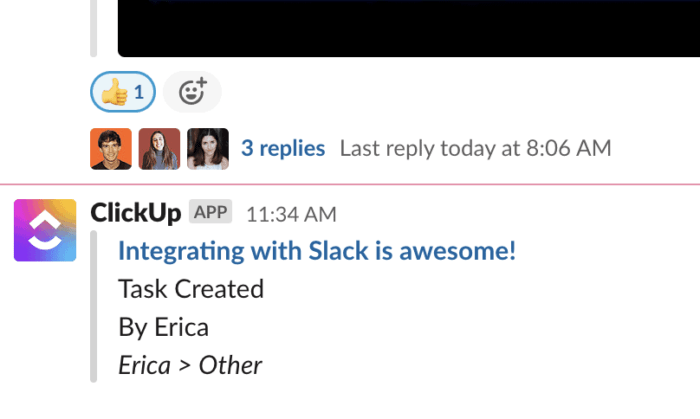Open second replier avatar with red background

[159, 148]
